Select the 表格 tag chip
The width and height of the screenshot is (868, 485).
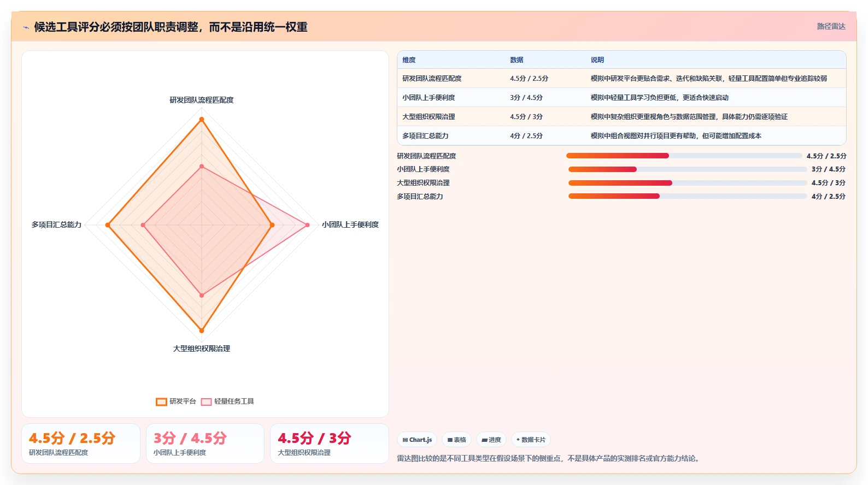(x=456, y=440)
